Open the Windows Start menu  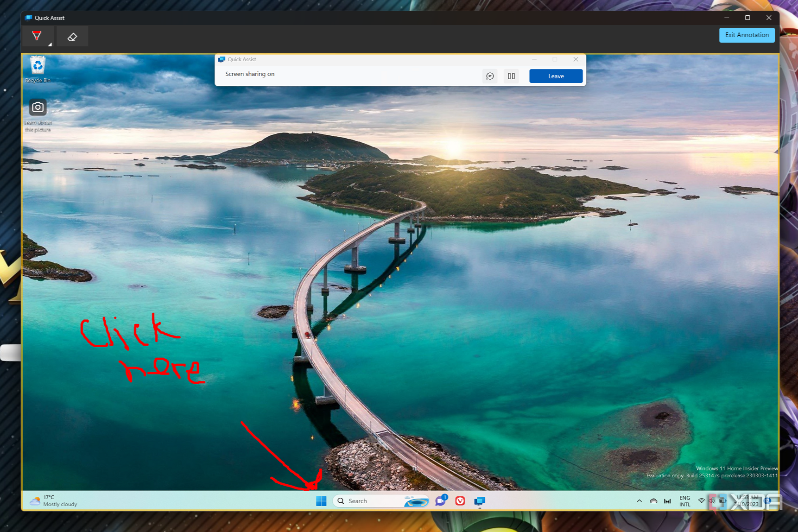[x=321, y=501]
